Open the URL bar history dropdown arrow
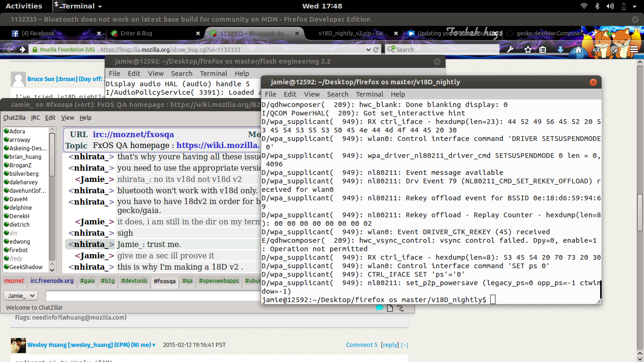644x362 pixels. (368, 49)
